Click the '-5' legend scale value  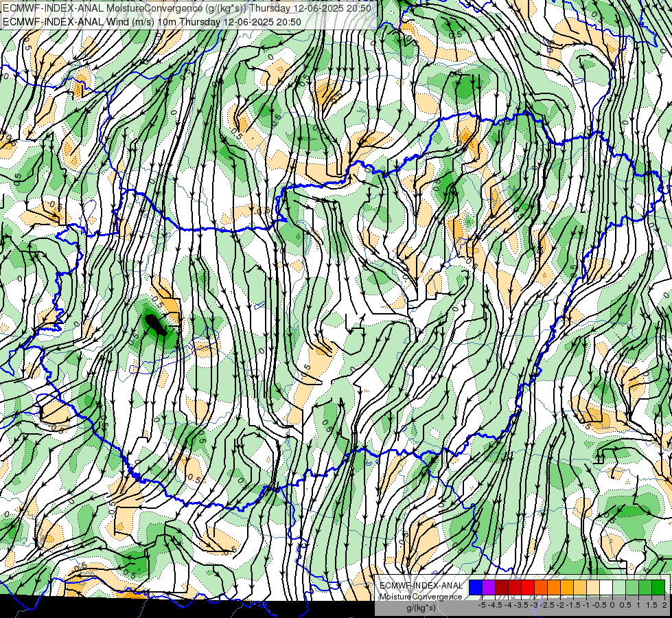(482, 605)
